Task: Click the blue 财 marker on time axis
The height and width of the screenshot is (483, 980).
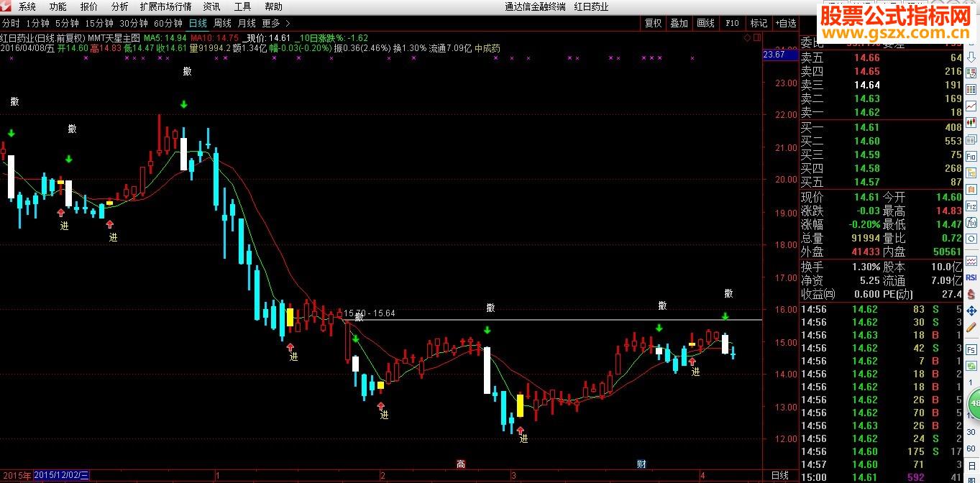Action: 641,464
